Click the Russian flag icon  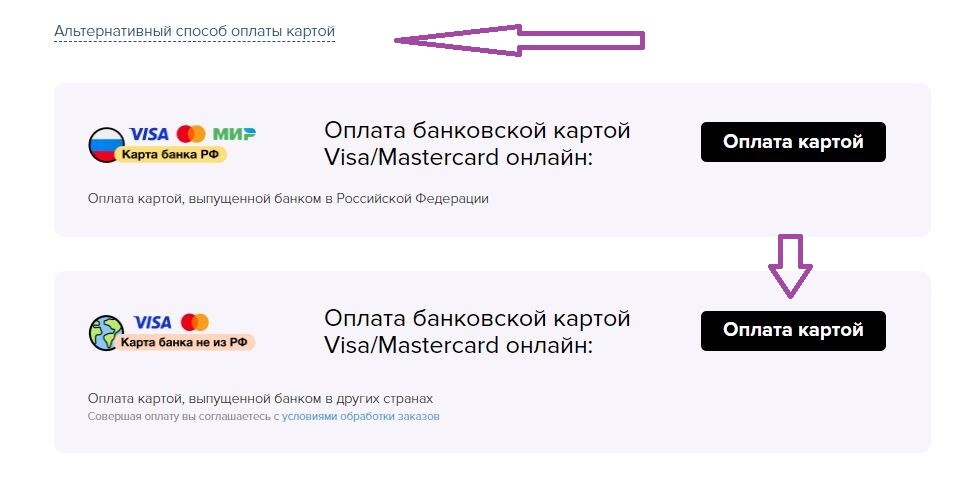click(x=105, y=144)
